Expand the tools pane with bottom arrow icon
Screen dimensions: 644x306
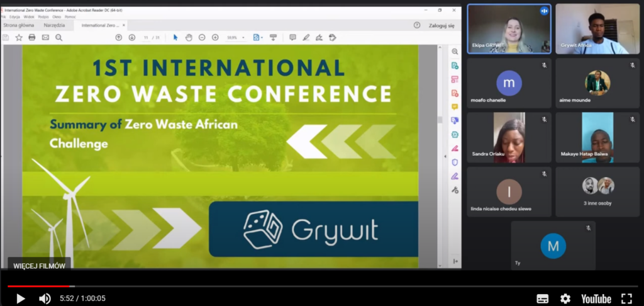click(455, 261)
